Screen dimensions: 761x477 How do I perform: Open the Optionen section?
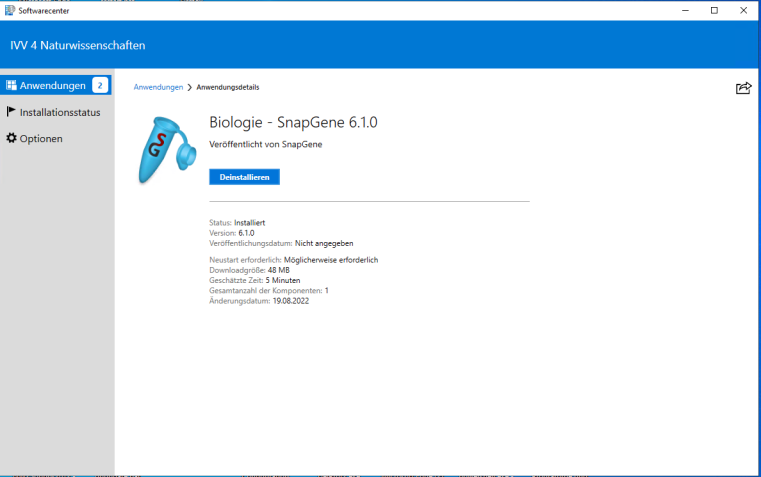pyautogui.click(x=41, y=138)
